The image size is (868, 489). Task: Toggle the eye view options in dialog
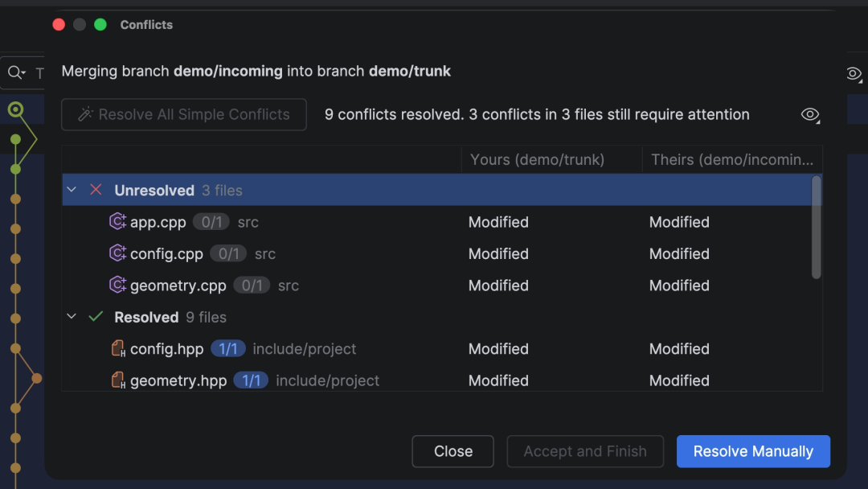[x=810, y=115]
